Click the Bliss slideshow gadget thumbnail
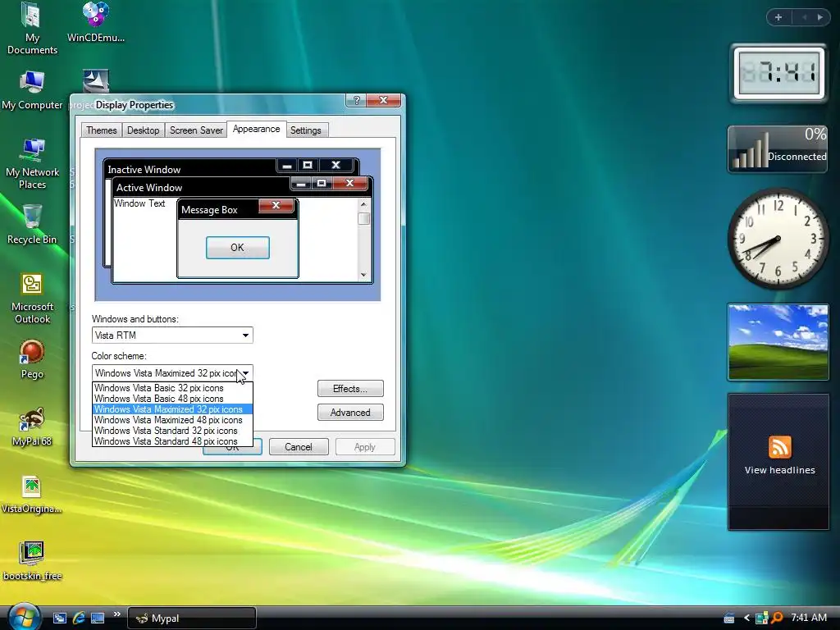The height and width of the screenshot is (630, 840). [778, 342]
